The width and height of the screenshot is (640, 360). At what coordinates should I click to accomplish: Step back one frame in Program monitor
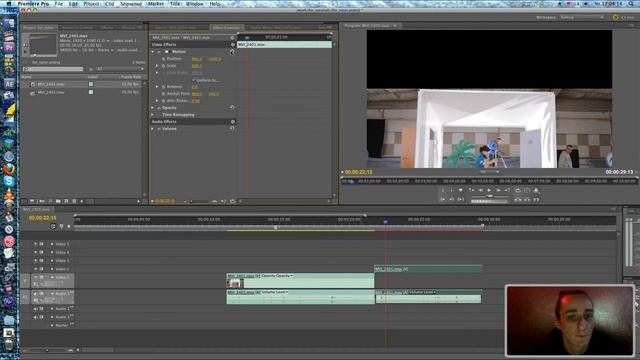tap(480, 191)
